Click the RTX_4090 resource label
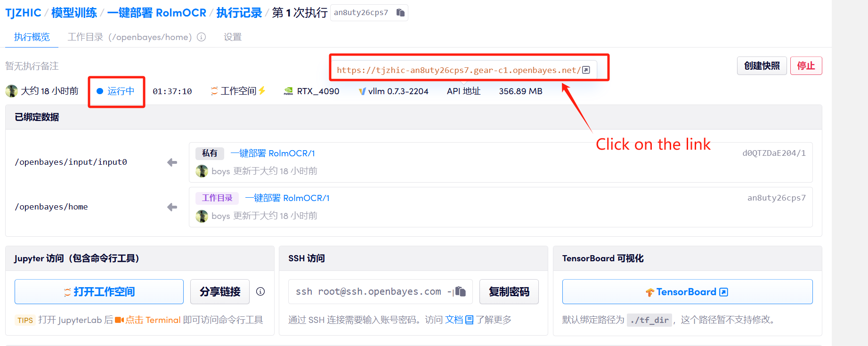Image resolution: width=868 pixels, height=346 pixels. pos(318,91)
